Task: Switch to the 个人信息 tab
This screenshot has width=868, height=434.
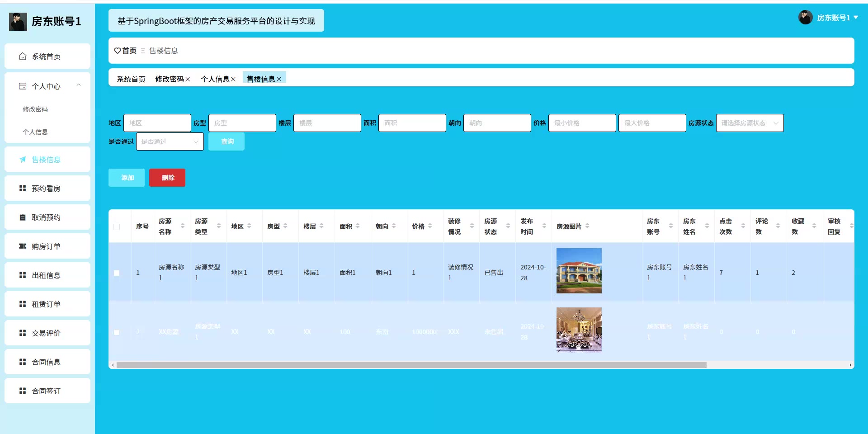Action: tap(215, 79)
